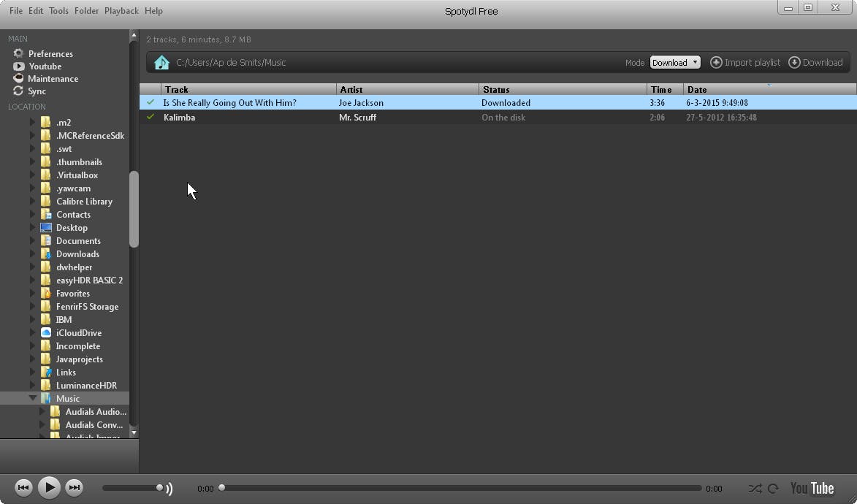Click the .m2 folder icon

[46, 122]
